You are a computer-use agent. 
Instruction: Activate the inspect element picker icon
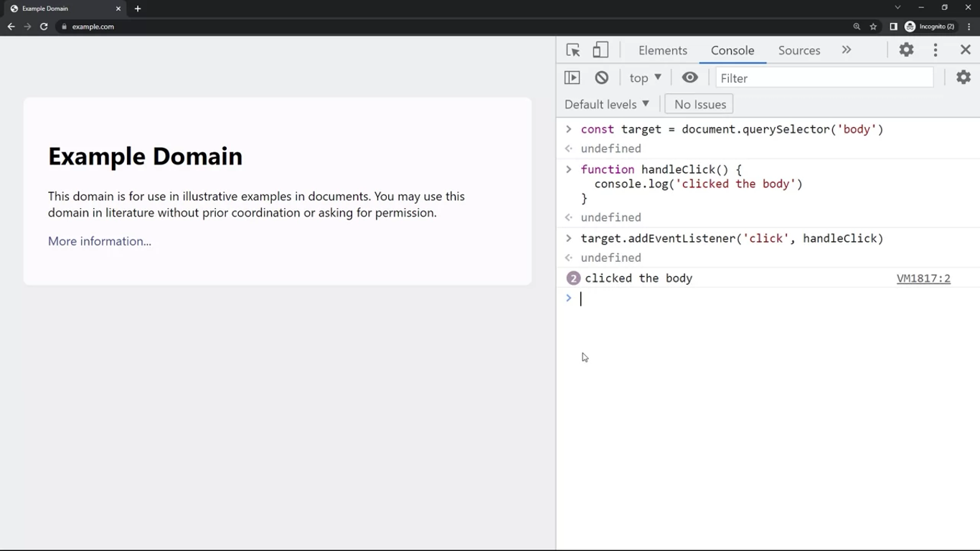[x=573, y=50]
